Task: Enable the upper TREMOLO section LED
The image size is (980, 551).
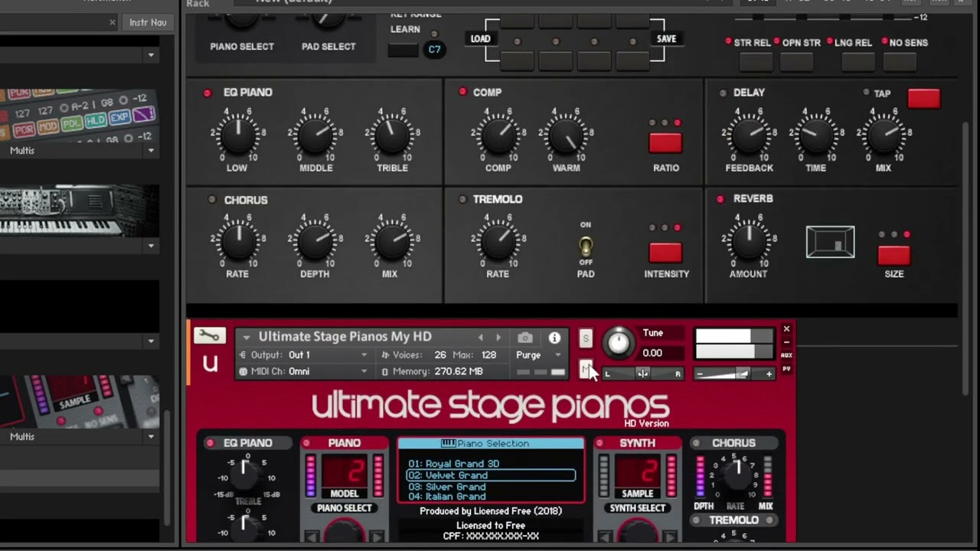Action: coord(462,199)
